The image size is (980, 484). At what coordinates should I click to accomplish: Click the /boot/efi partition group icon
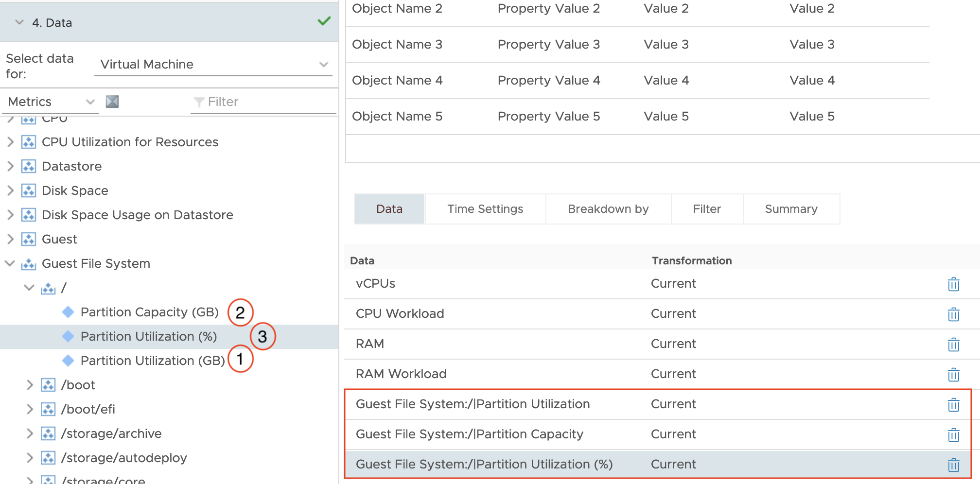coord(48,409)
